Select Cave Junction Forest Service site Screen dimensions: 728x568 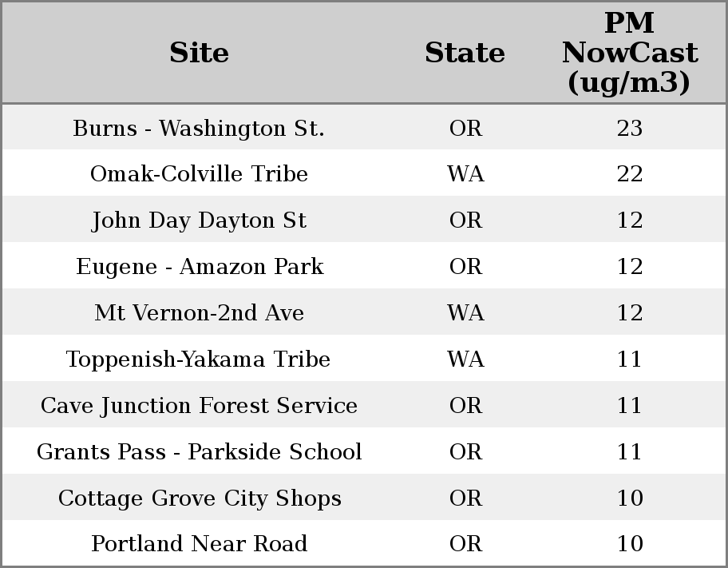[199, 406]
